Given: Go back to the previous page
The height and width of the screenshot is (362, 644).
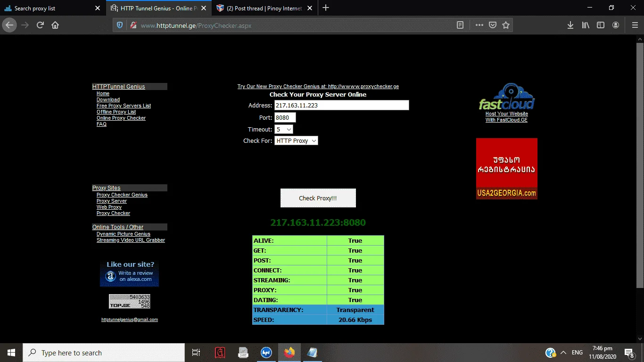Looking at the screenshot, I should click(x=9, y=25).
